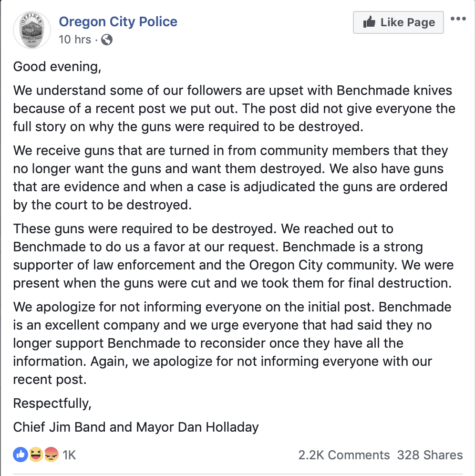Click the "Respectfully," closing line
This screenshot has height=476, width=475.
click(52, 403)
